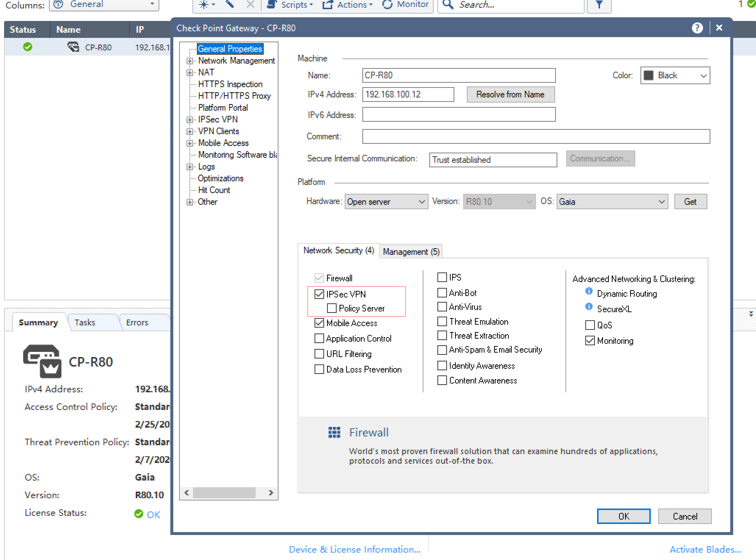
Task: Open the OS Gaia dropdown
Action: click(x=612, y=201)
